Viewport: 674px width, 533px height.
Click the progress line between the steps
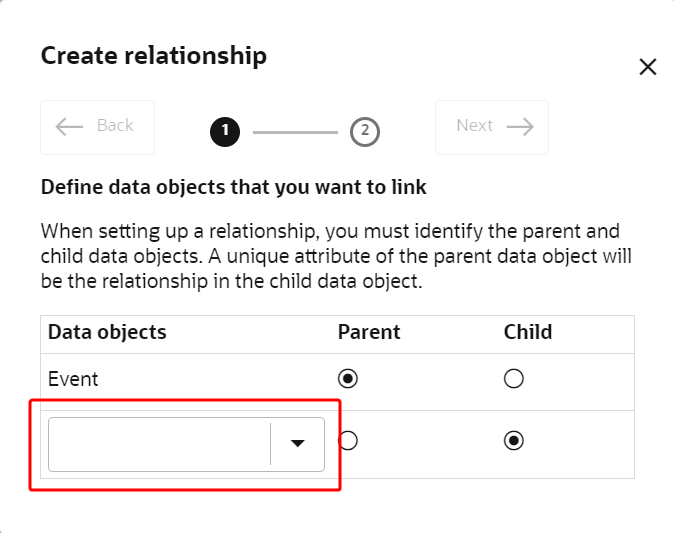tap(295, 131)
